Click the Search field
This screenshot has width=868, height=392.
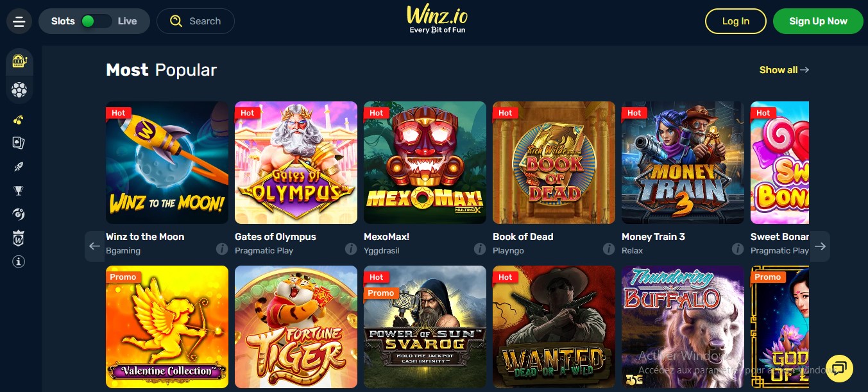196,21
